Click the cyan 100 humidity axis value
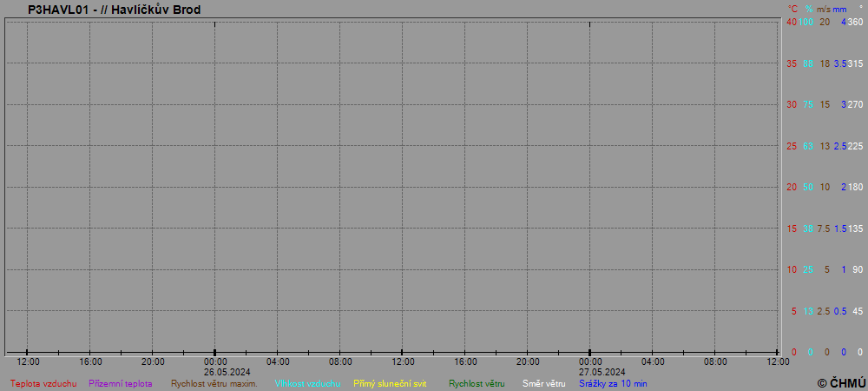Screen dimensions: 868x391 (806, 23)
